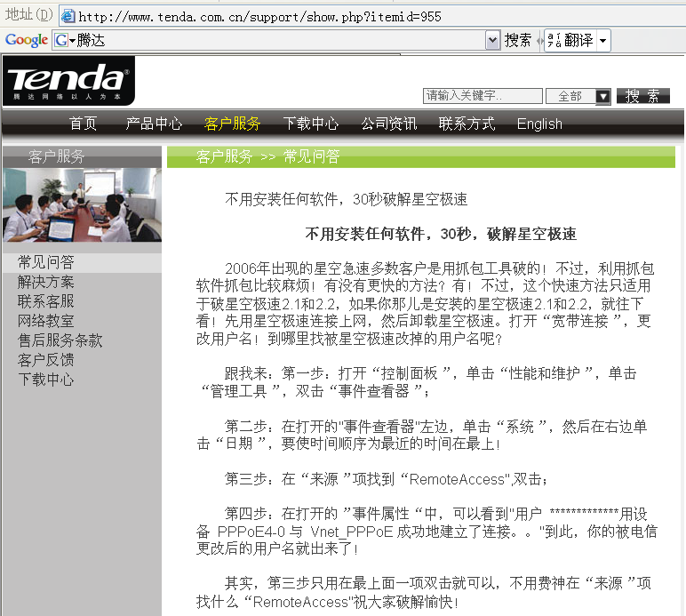Click the paragraph starting with 第二步
Screen dimensions: 686x616
click(422, 435)
